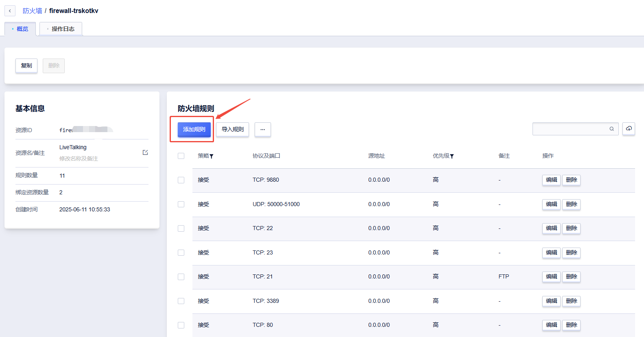Screen dimensions: 644x337
Task: Click the 导入规则 button
Action: coord(232,130)
